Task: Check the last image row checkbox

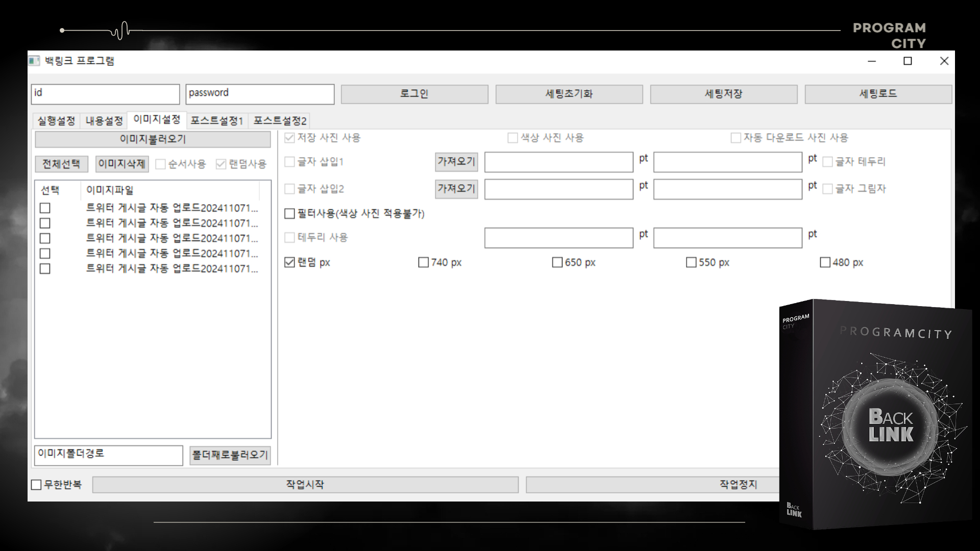Action: (45, 269)
